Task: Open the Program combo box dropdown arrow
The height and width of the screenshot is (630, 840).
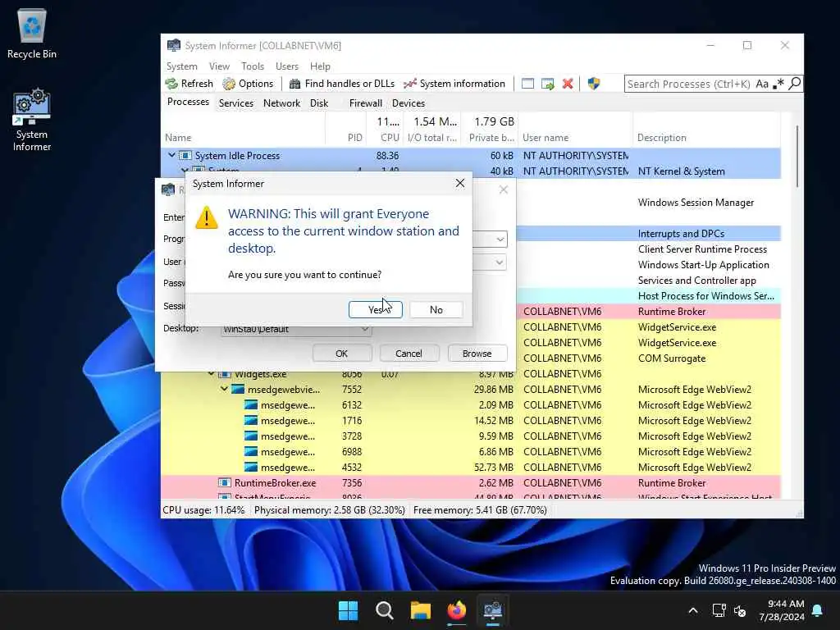Action: [x=500, y=240]
